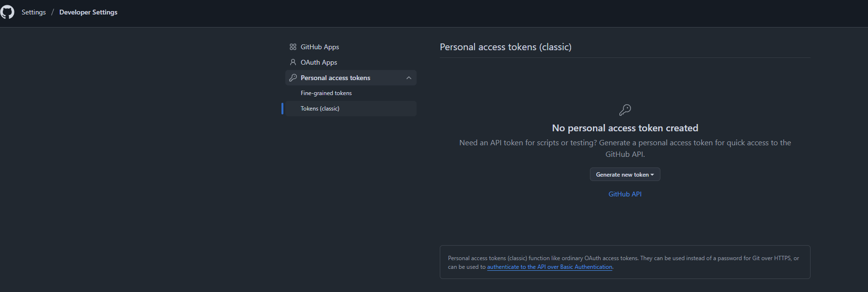Select Personal access tokens sidebar label
This screenshot has width=868, height=292.
coord(336,78)
